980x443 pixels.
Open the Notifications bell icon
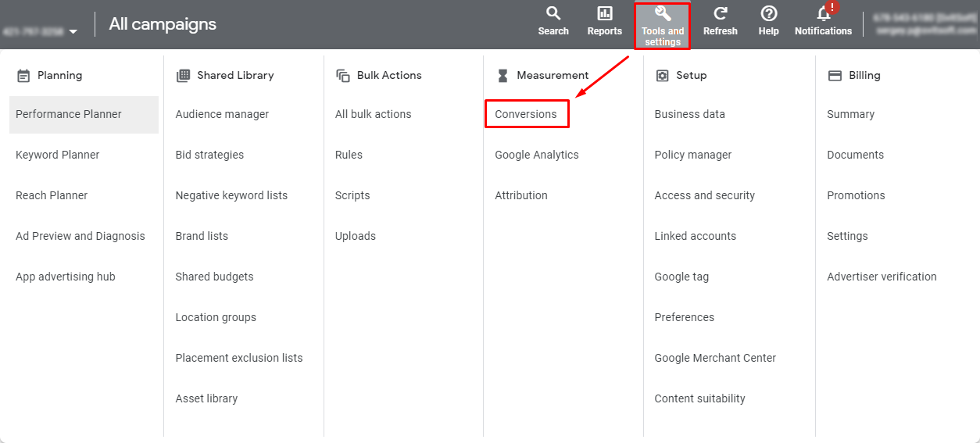[x=824, y=13]
